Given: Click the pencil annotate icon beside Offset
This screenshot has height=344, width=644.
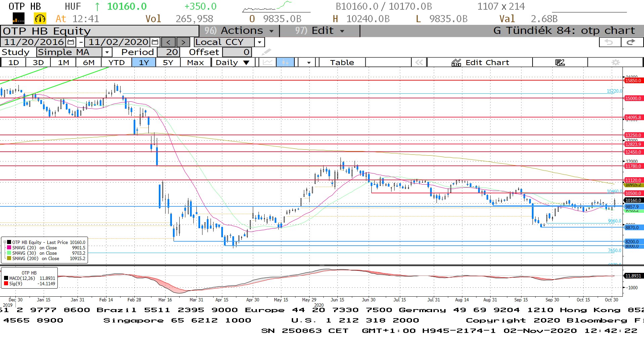Looking at the screenshot, I should [x=266, y=52].
